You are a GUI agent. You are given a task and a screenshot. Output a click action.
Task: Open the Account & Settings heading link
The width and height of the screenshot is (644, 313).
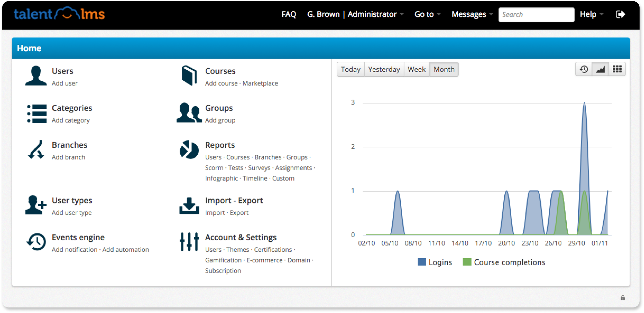pyautogui.click(x=241, y=237)
